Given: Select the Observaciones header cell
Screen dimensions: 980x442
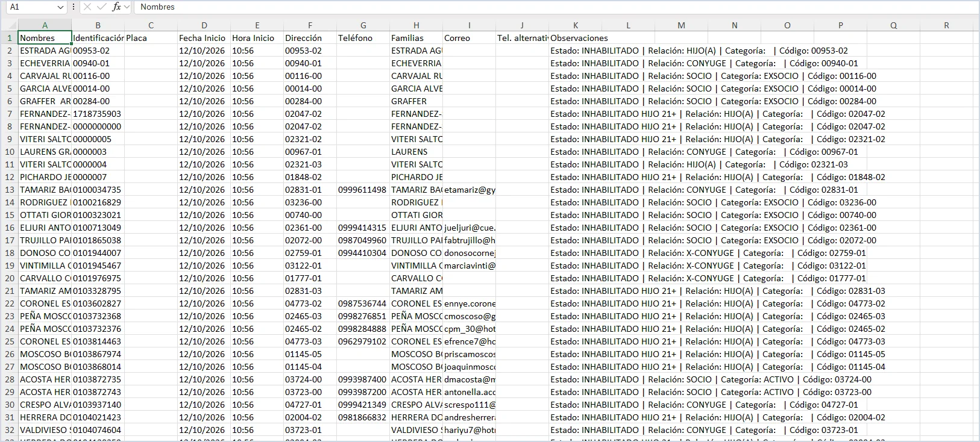Looking at the screenshot, I should pos(575,38).
